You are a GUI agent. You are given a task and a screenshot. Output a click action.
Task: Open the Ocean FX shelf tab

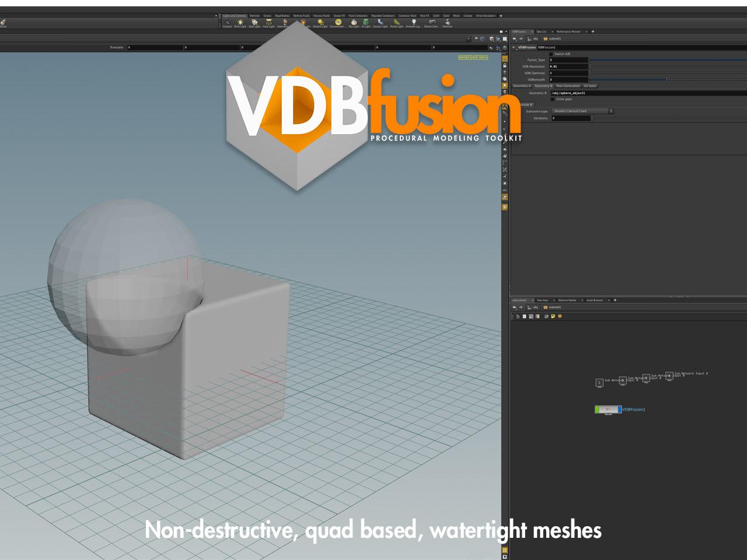(x=339, y=16)
